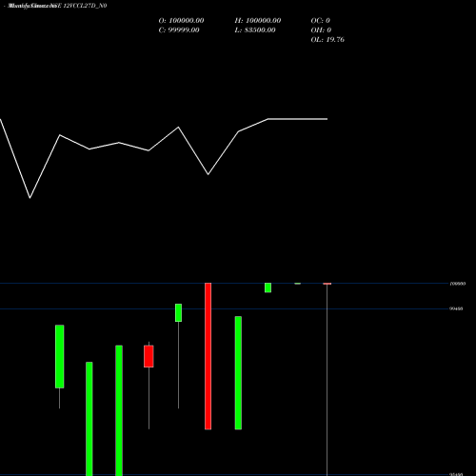Click the small green candle touching top gridline
Image resolution: width=476 pixels, height=476 pixels.
tap(268, 288)
